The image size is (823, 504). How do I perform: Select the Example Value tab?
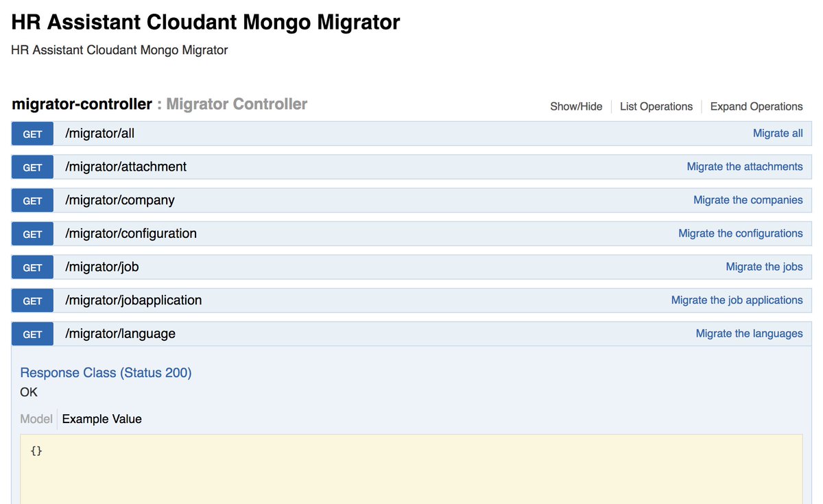[101, 419]
